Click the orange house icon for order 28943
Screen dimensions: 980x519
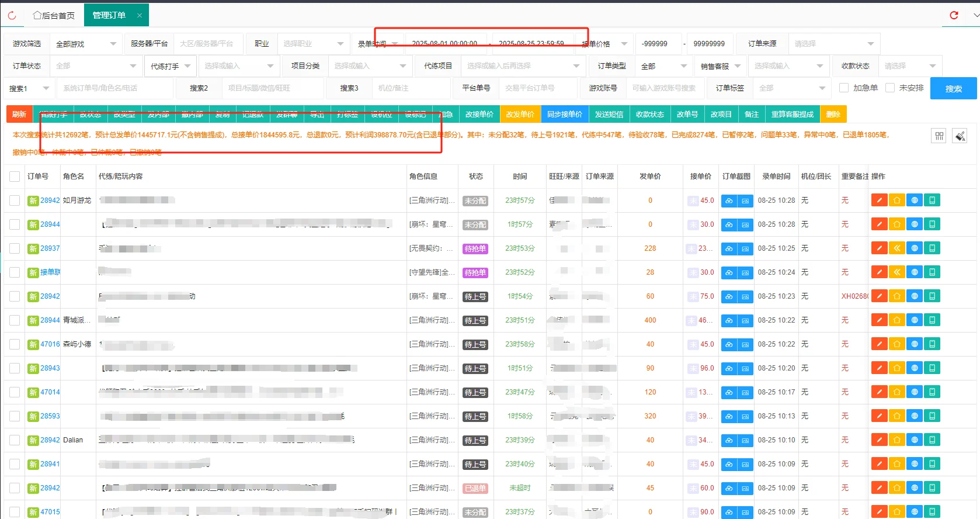897,368
